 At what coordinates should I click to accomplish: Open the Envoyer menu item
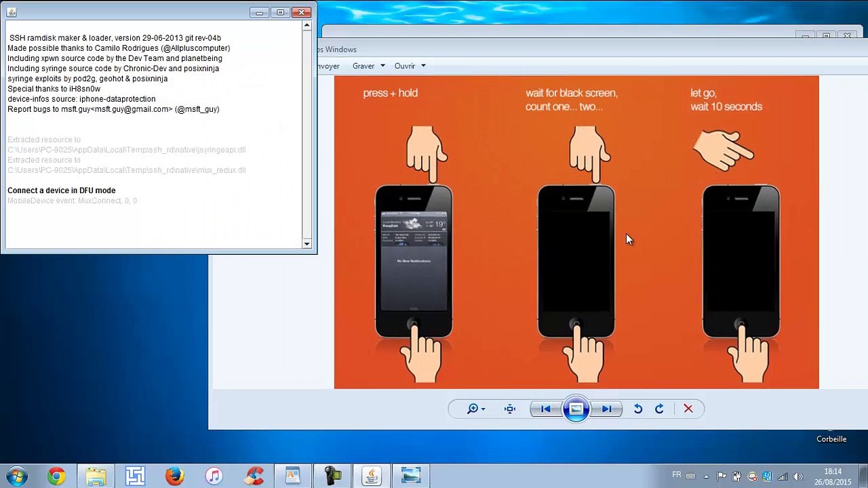click(328, 66)
